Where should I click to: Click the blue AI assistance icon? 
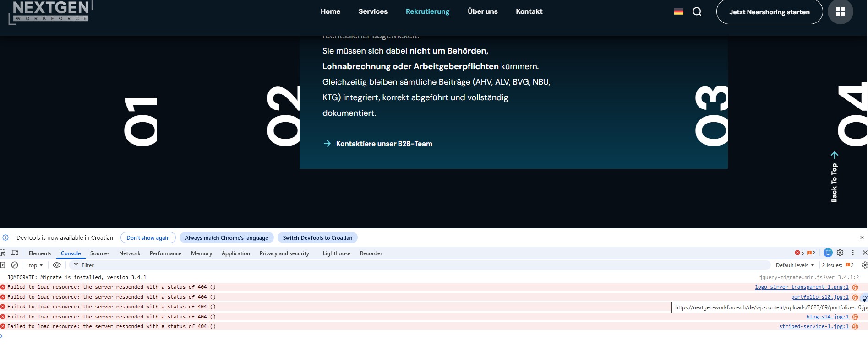[x=828, y=253]
